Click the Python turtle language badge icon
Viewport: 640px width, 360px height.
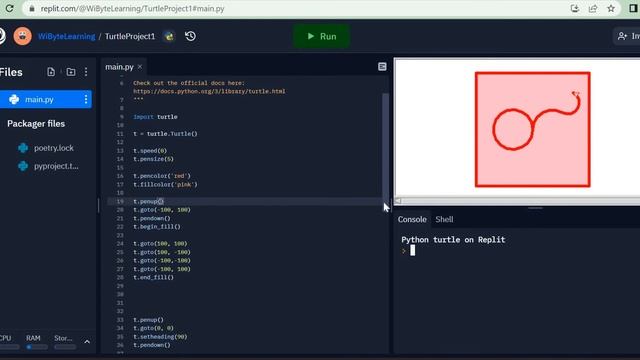(169, 36)
